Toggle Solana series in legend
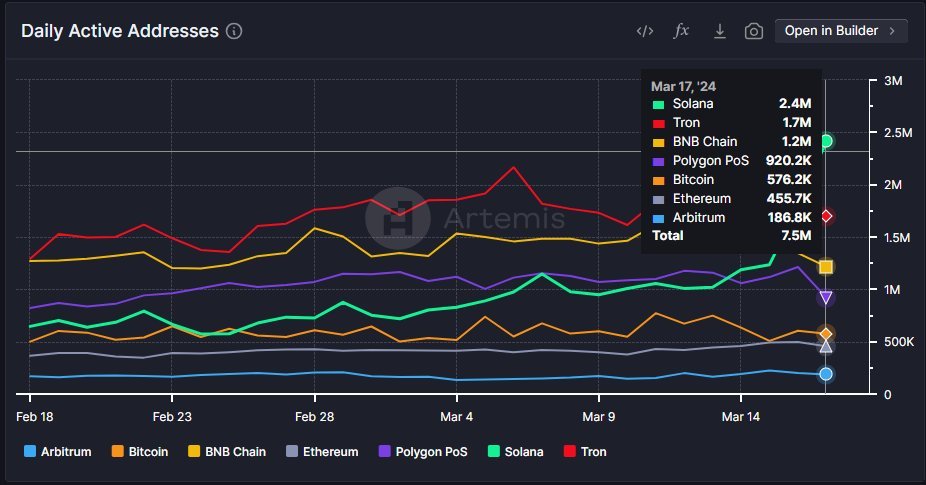926x485 pixels. (515, 451)
